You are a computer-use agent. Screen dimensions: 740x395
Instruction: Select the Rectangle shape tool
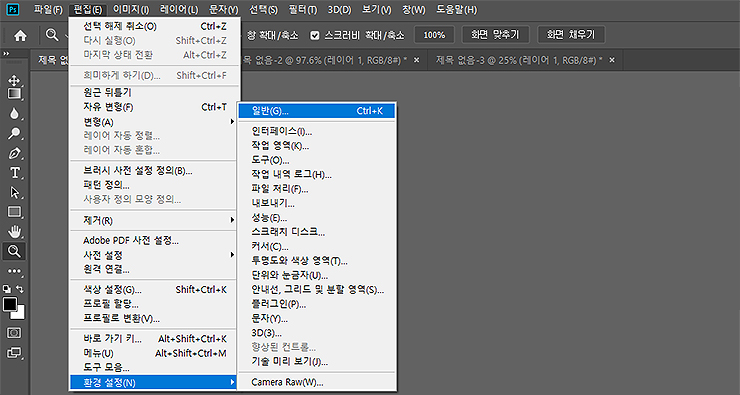(14, 212)
